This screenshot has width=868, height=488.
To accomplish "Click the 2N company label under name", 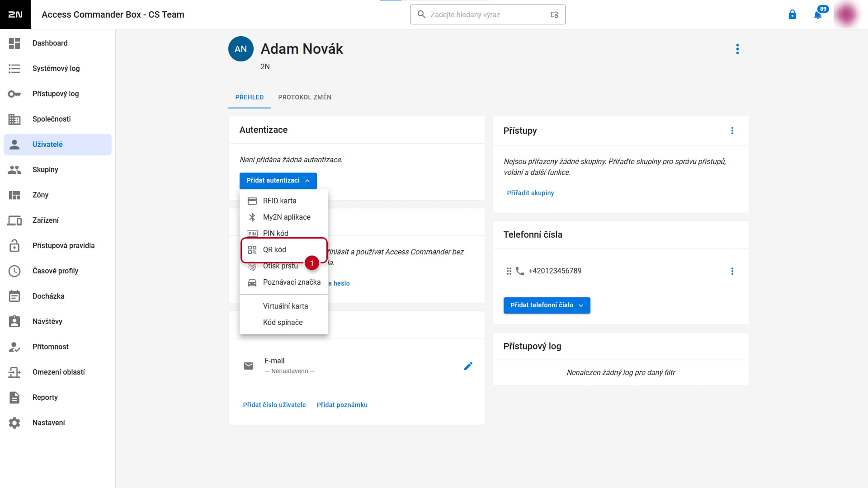I will [x=265, y=67].
